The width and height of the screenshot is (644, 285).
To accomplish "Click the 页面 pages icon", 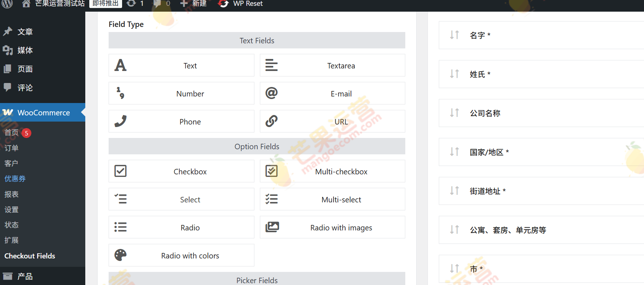I will click(x=7, y=69).
